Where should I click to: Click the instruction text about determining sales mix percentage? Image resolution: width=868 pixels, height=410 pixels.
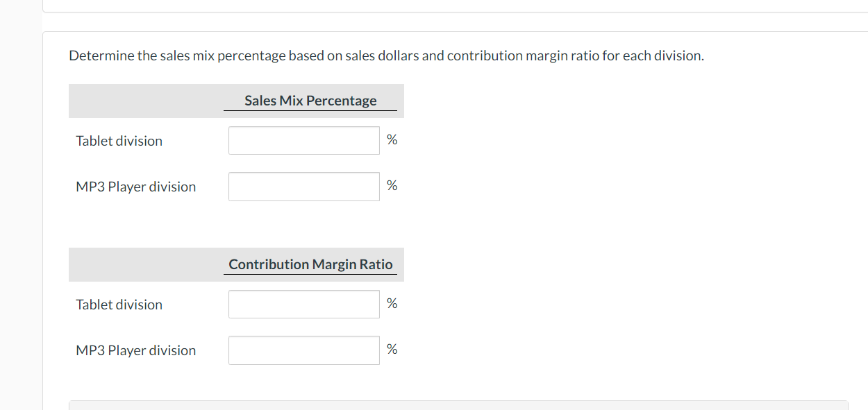click(x=386, y=55)
